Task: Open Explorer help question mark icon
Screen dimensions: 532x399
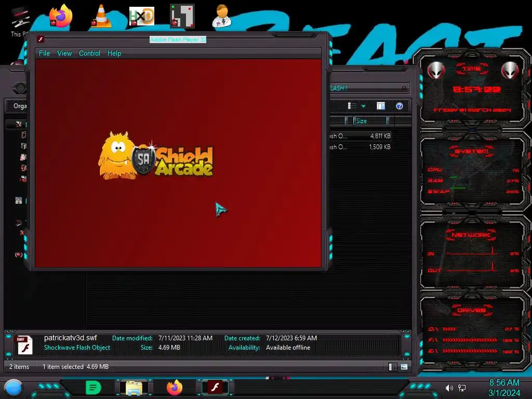Action: [x=400, y=106]
